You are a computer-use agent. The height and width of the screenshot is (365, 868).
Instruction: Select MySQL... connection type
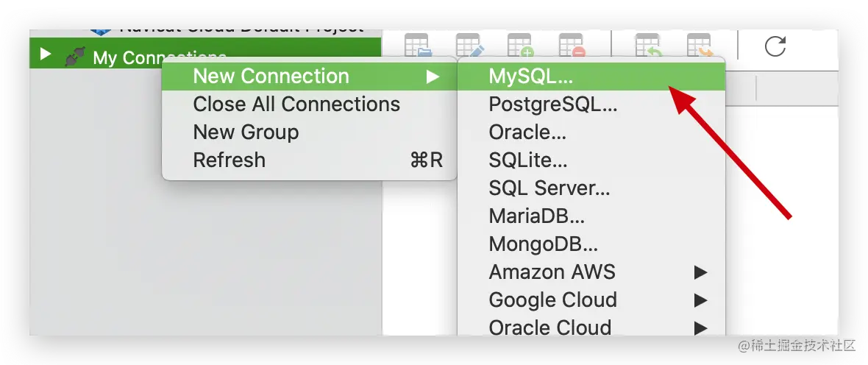[591, 77]
